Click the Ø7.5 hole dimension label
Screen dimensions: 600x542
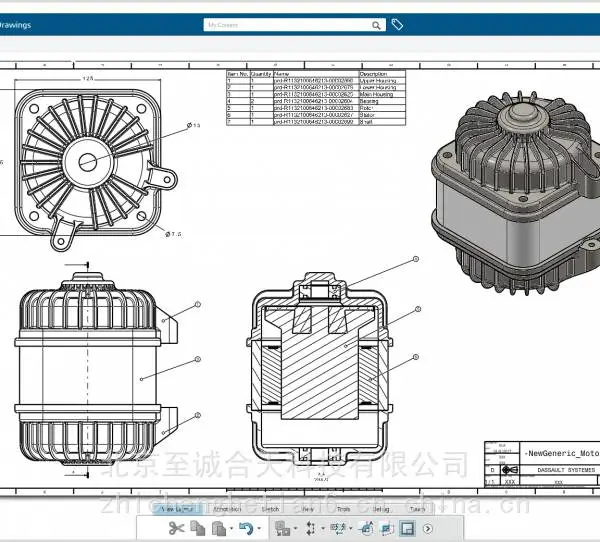(173, 234)
